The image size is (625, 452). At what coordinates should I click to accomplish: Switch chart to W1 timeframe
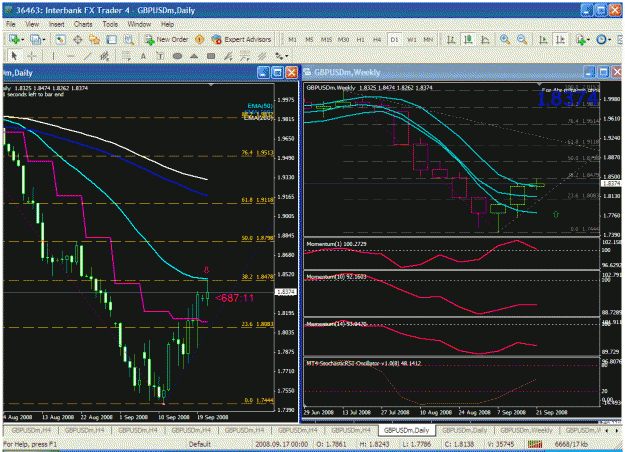[x=411, y=39]
